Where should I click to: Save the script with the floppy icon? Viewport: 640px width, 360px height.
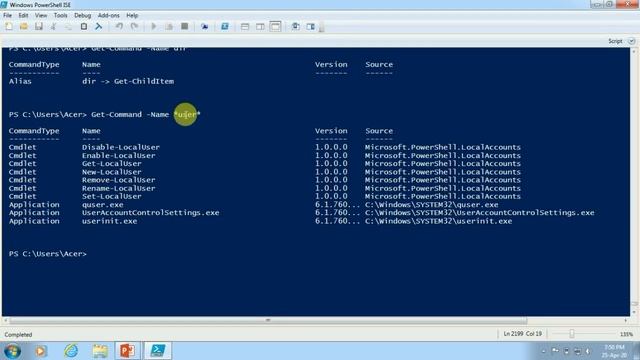click(39, 27)
